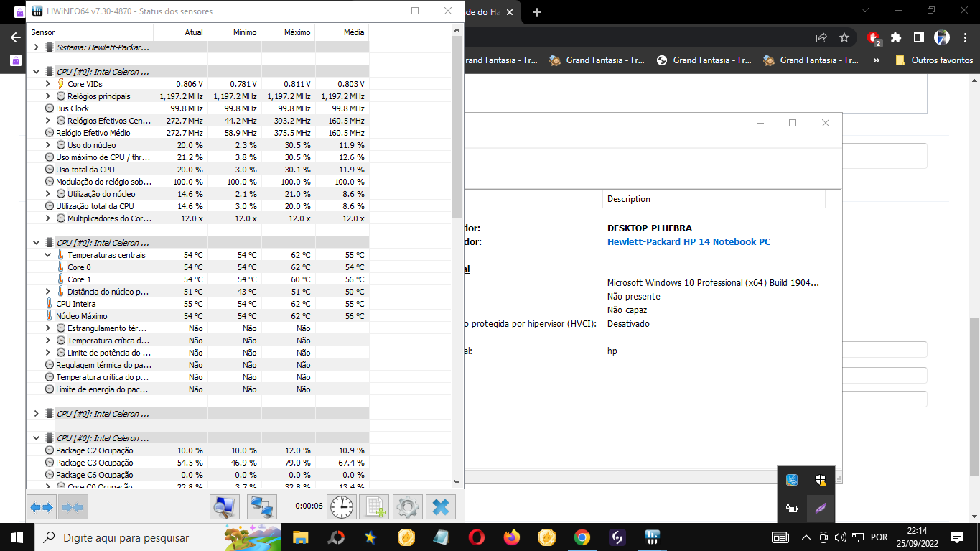Toggle Chrome side panel icon
Screen dimensions: 980x551
tap(918, 37)
